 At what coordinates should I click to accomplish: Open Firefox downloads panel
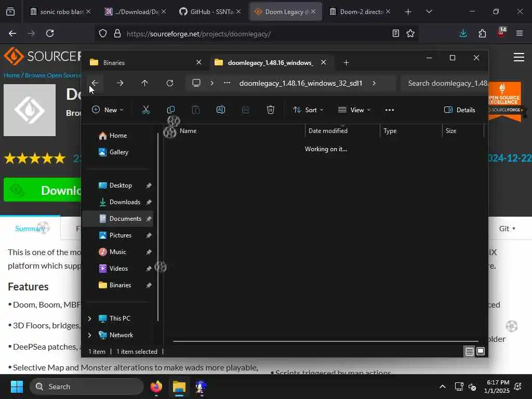point(463,33)
